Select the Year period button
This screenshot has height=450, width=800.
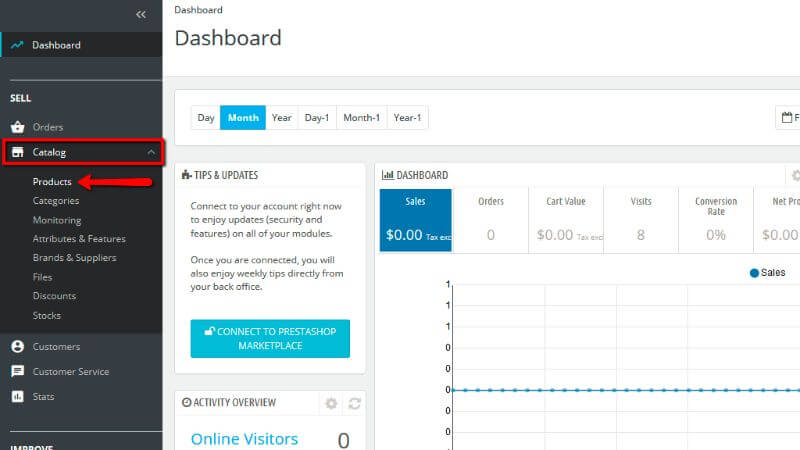(x=282, y=117)
